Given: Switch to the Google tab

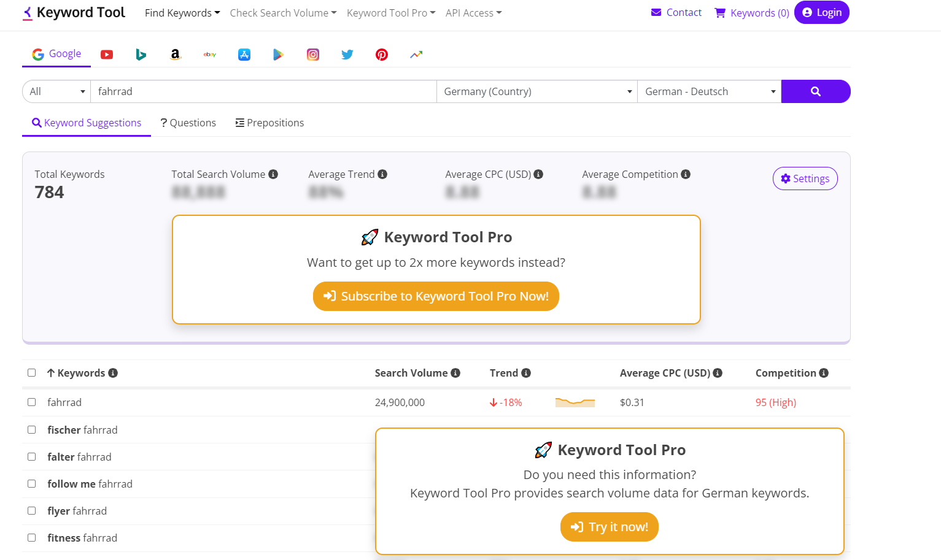Looking at the screenshot, I should coord(56,54).
